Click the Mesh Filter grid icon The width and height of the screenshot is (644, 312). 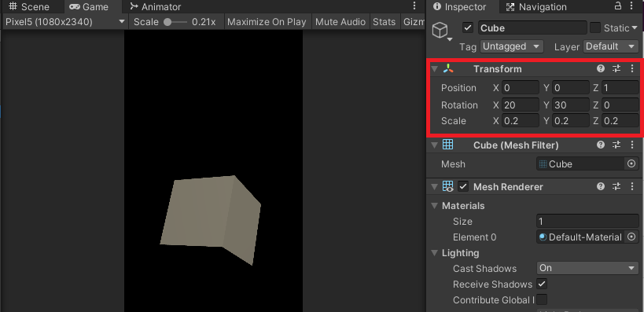pyautogui.click(x=447, y=145)
